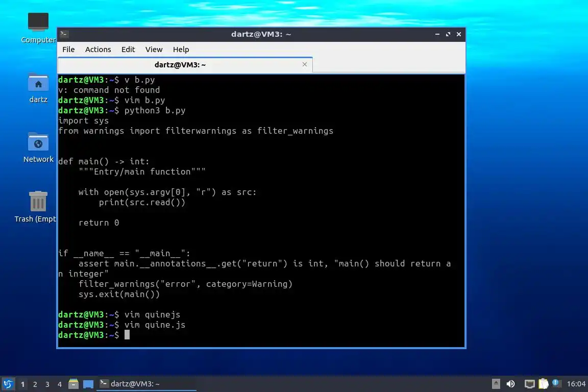Switch to workspace 3
This screenshot has height=392, width=588.
[47, 384]
